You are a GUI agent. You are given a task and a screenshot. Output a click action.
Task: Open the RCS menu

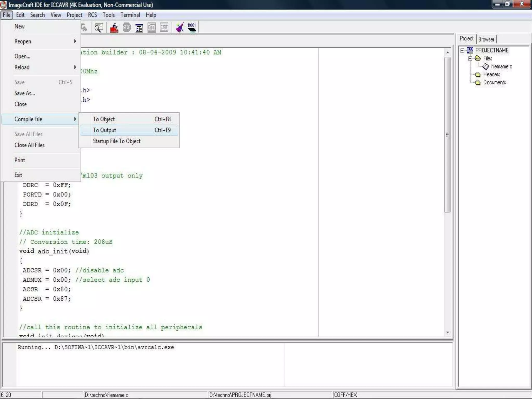point(92,15)
